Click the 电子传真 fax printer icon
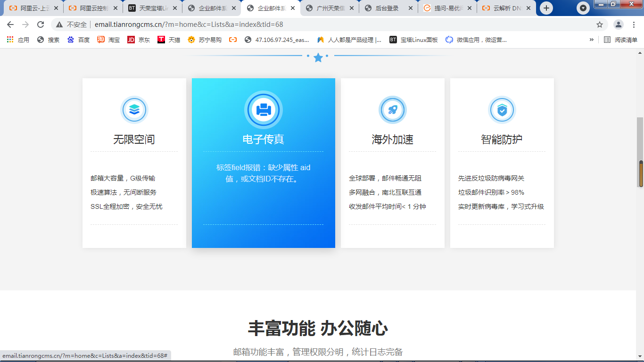This screenshot has height=362, width=644. point(264,110)
